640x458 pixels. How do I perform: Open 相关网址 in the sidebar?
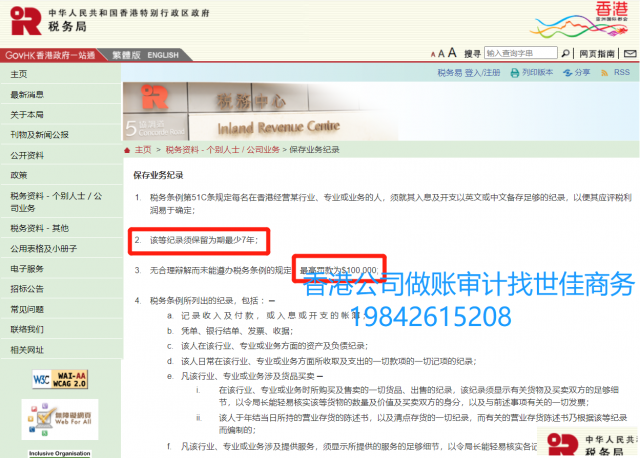click(x=61, y=350)
